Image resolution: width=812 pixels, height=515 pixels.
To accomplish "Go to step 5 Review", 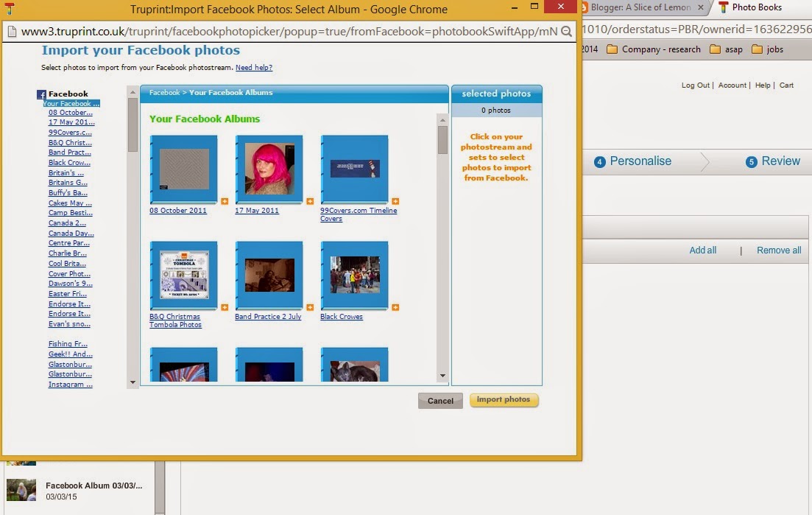I will pyautogui.click(x=773, y=161).
